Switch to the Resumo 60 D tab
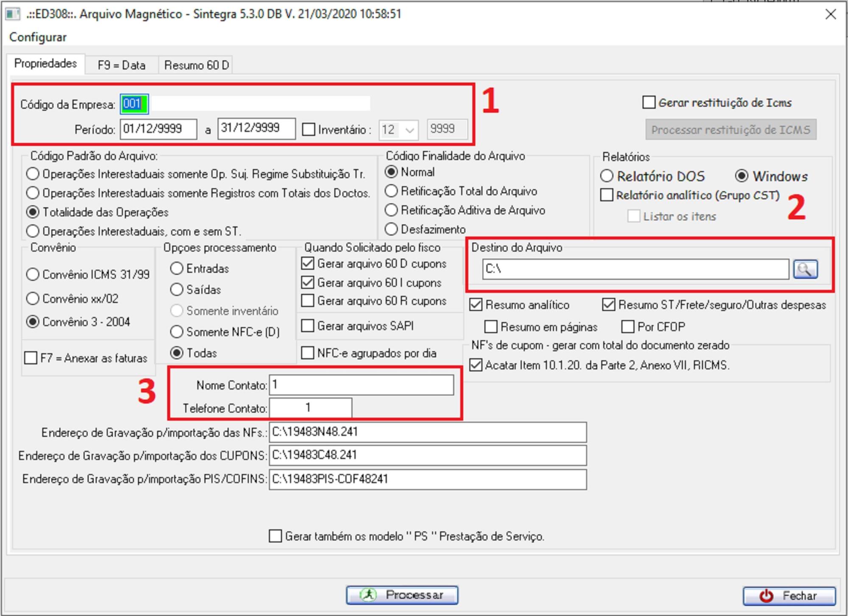This screenshot has height=616, width=848. tap(196, 65)
